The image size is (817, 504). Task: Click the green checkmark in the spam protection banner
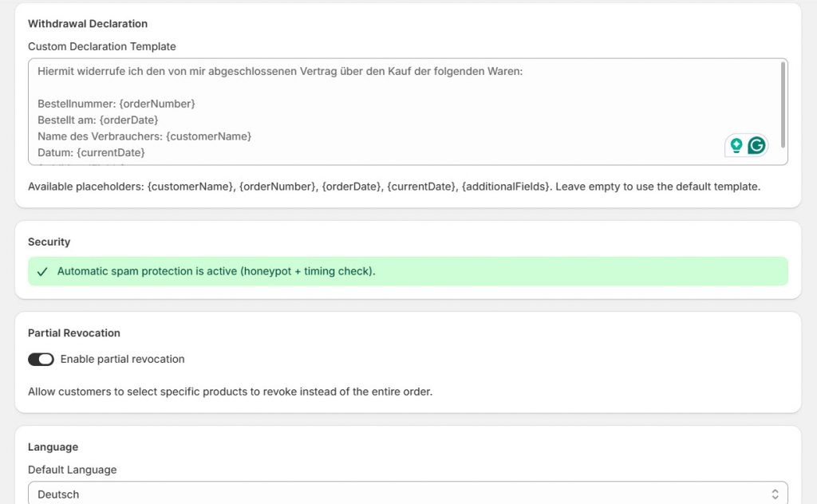pos(42,272)
